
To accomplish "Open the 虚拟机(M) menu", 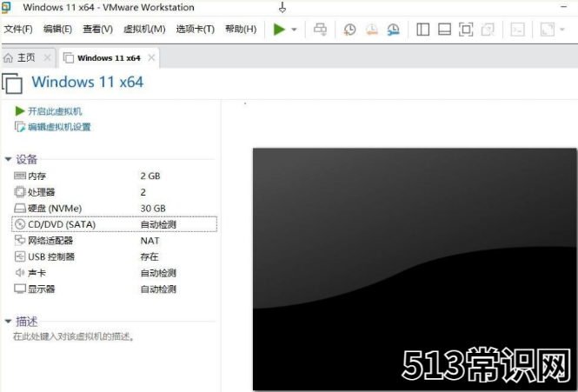I will click(144, 30).
